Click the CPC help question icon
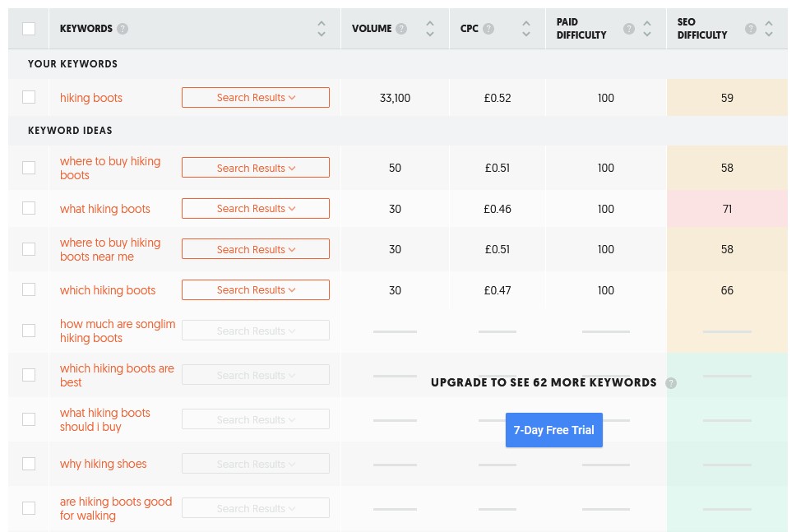This screenshot has height=532, width=796. [488, 29]
